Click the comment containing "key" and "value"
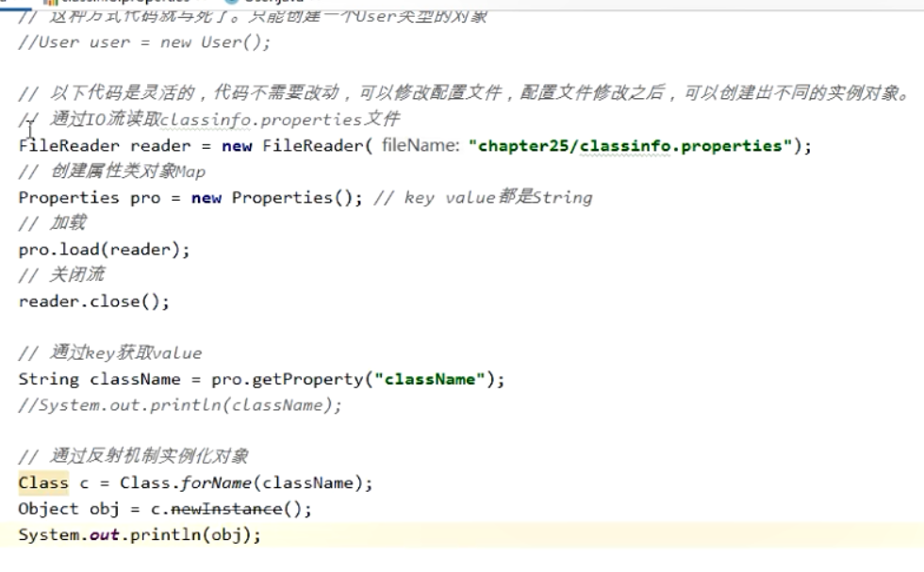Image resolution: width=924 pixels, height=572 pixels. coord(110,352)
